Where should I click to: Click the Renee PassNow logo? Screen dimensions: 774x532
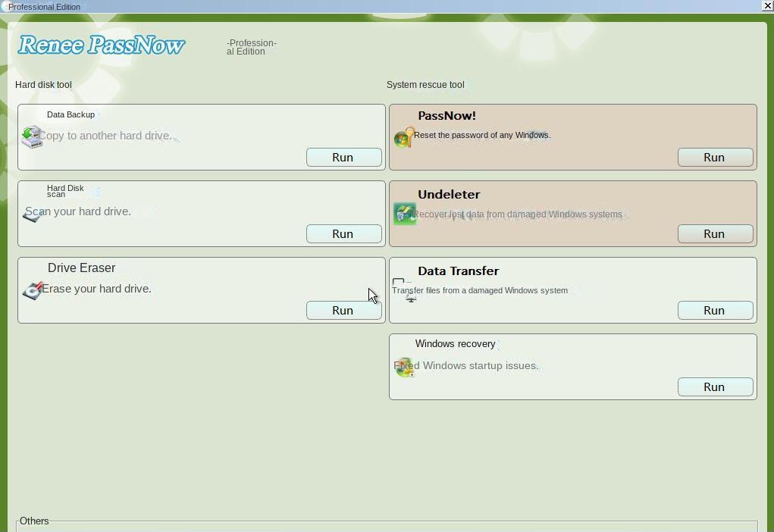(102, 45)
